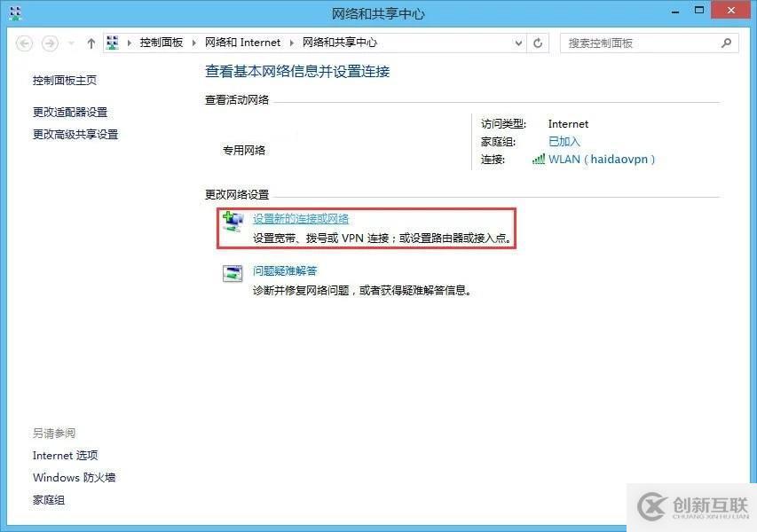Viewport: 757px width, 532px height.
Task: Expand the breadcrumb arrow after 网络和Internet
Action: click(289, 43)
